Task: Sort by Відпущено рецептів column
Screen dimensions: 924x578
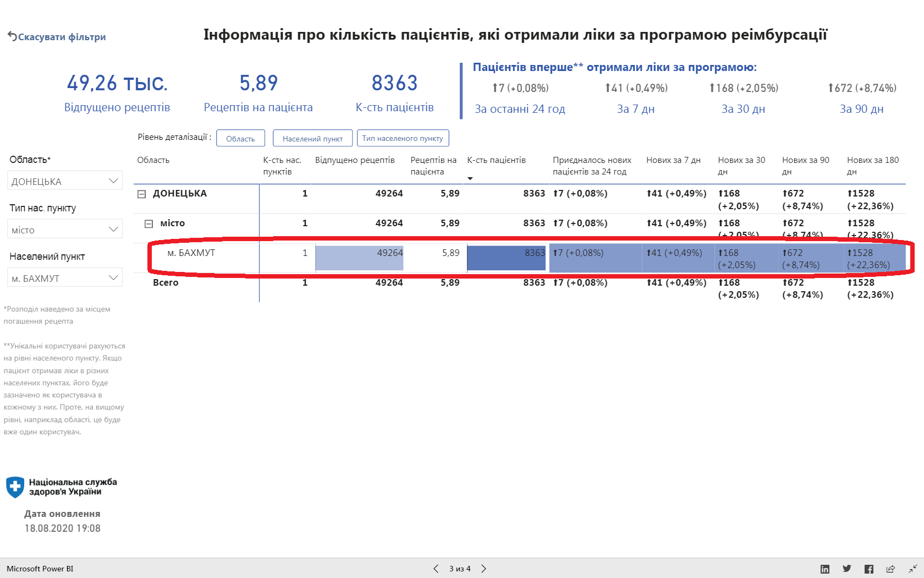Action: pyautogui.click(x=355, y=160)
